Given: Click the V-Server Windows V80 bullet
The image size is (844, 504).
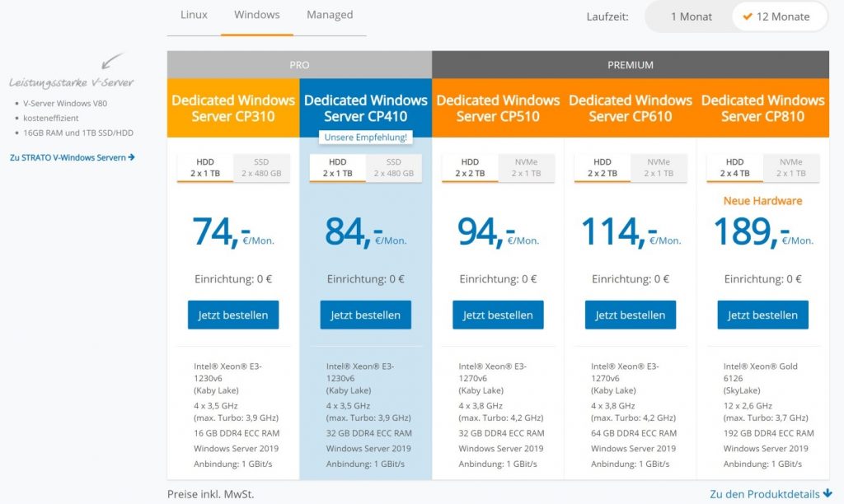Looking at the screenshot, I should coord(65,103).
